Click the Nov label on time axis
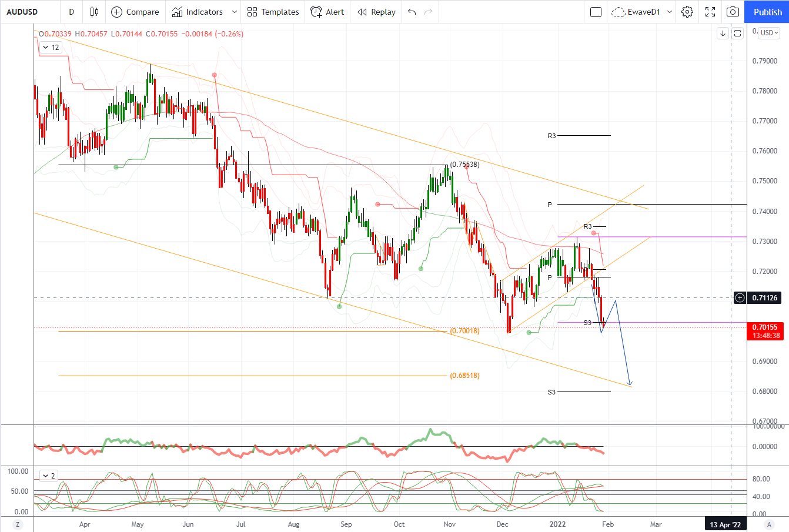Screen dimensions: 789x532 (x=450, y=524)
